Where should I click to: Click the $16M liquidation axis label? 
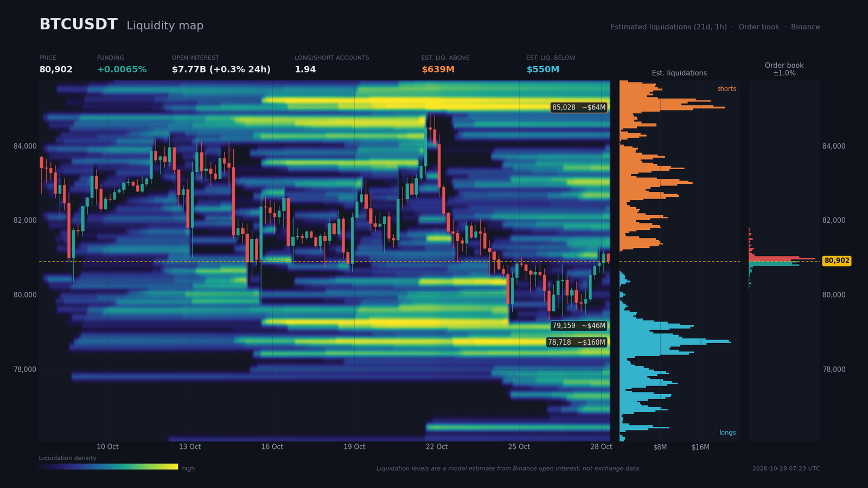point(700,447)
